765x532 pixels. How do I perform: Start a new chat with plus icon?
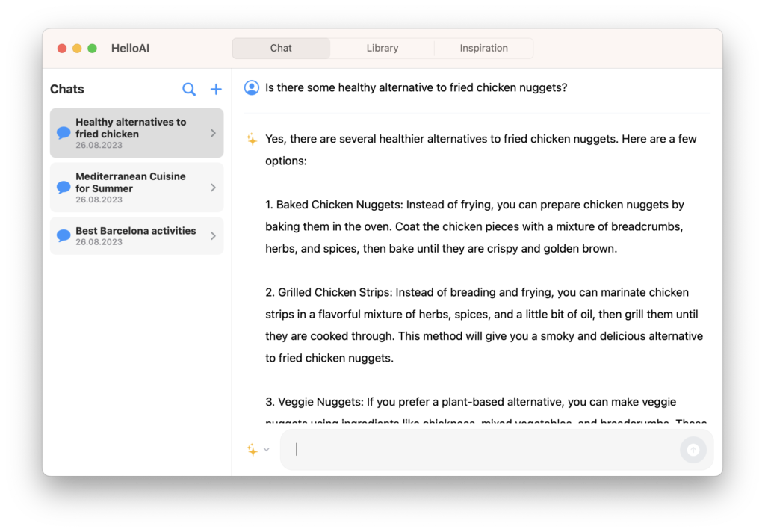click(216, 90)
